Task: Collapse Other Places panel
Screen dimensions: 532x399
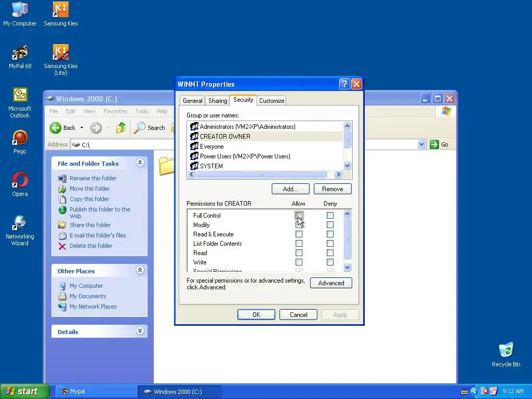Action: click(140, 270)
